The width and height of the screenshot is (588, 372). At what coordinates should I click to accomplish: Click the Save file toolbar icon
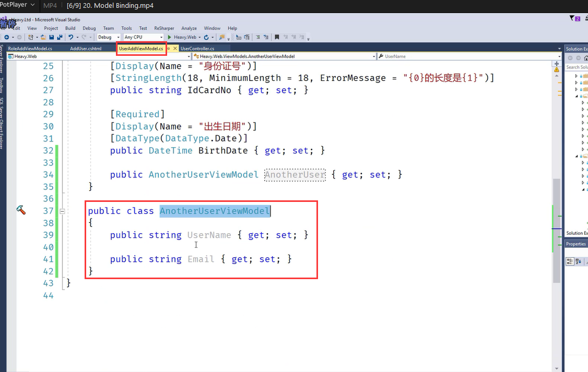pos(51,37)
